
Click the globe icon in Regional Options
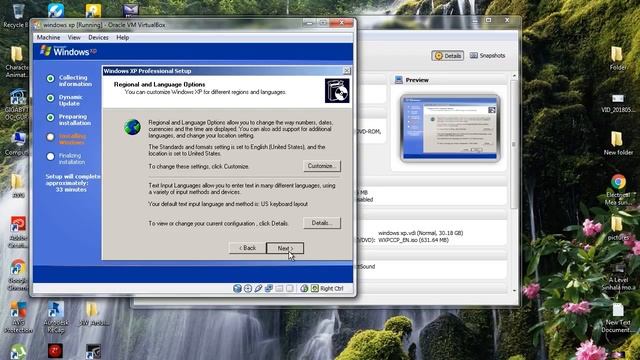pyautogui.click(x=132, y=127)
